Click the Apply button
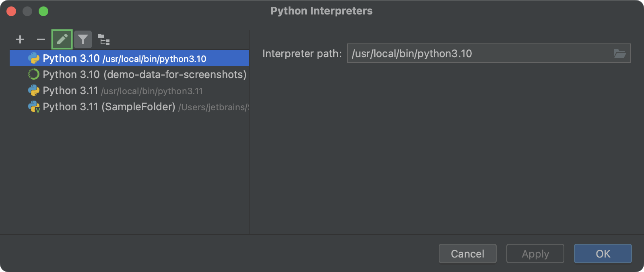The image size is (644, 272). tap(535, 253)
